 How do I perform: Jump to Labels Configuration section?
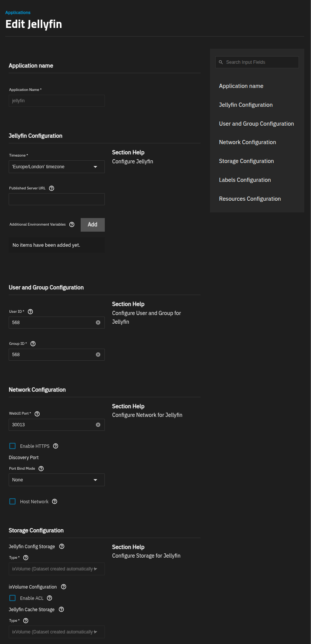tap(245, 180)
